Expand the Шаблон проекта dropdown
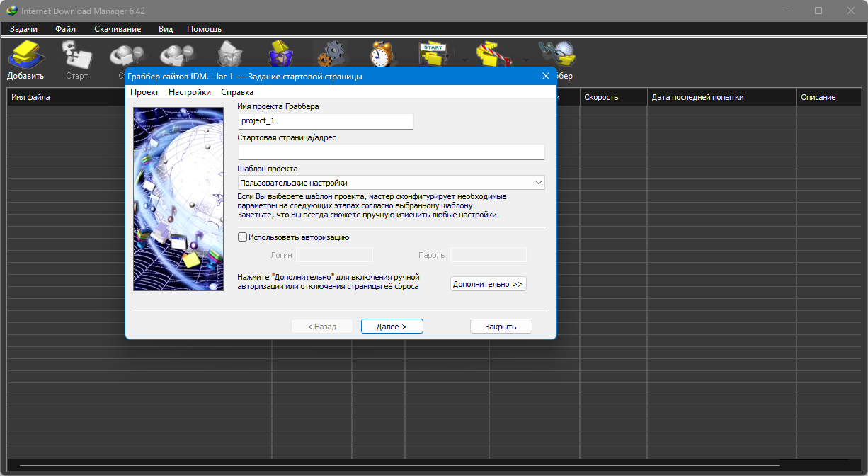This screenshot has width=868, height=476. pos(539,183)
